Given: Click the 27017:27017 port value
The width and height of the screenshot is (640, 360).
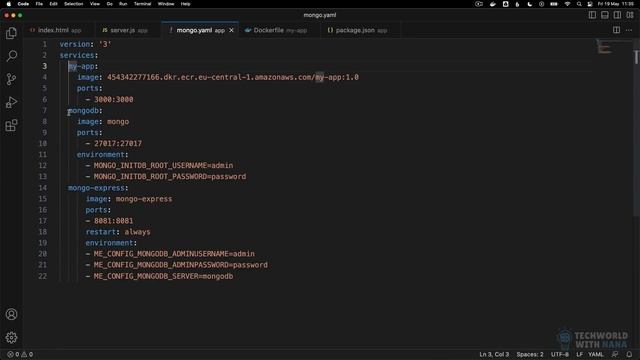Looking at the screenshot, I should click(118, 144).
